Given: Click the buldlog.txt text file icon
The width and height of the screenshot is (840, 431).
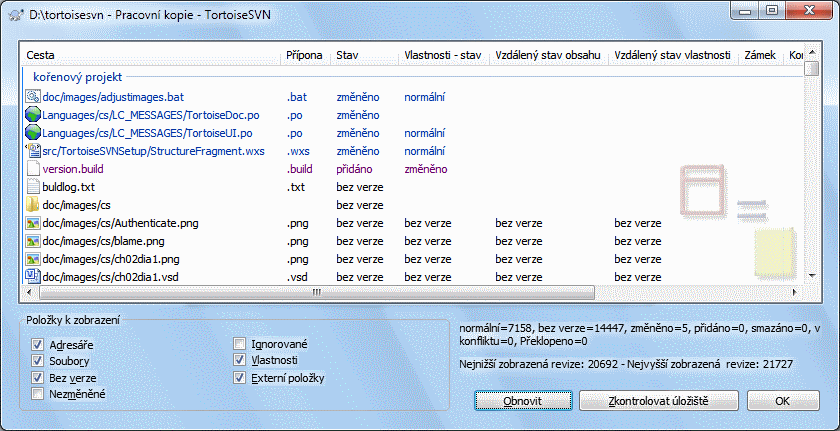Looking at the screenshot, I should coord(33,187).
